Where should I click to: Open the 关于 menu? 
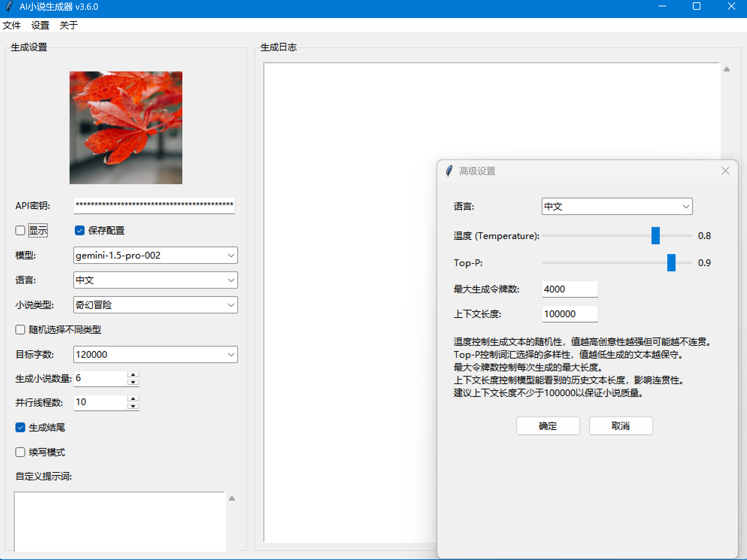click(x=69, y=25)
